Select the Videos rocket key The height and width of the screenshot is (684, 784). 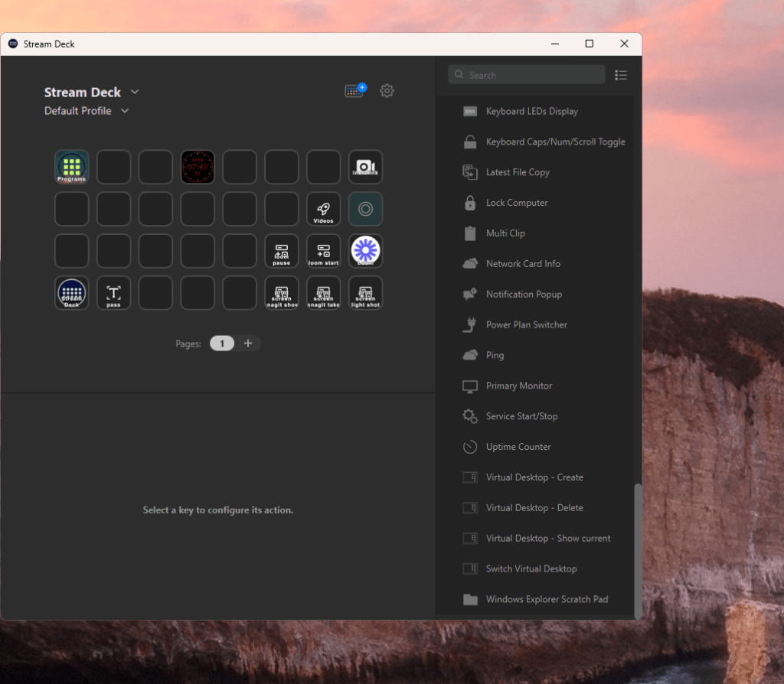(324, 209)
